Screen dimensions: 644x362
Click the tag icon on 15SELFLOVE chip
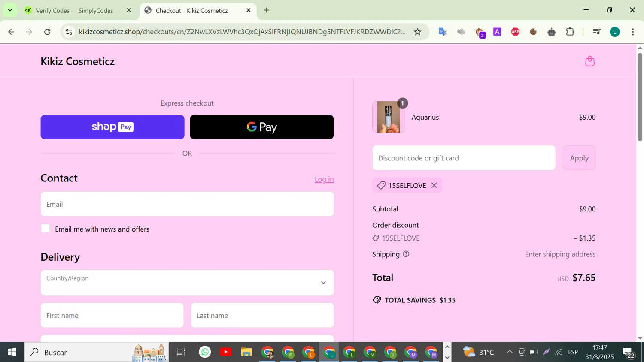(x=381, y=185)
